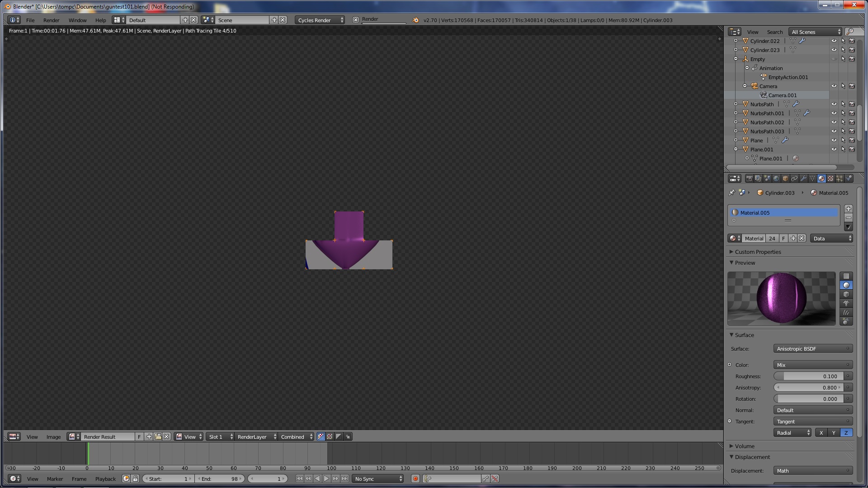Toggle renderability camera icon for NurbsPath.003
The height and width of the screenshot is (488, 868).
point(852,131)
